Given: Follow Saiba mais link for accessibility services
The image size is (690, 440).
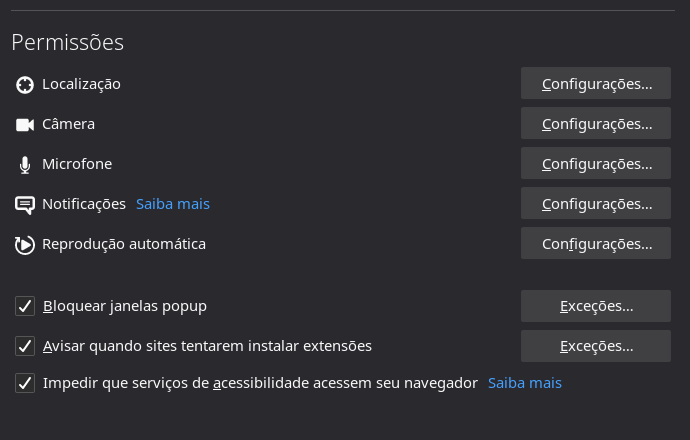Looking at the screenshot, I should pos(524,383).
